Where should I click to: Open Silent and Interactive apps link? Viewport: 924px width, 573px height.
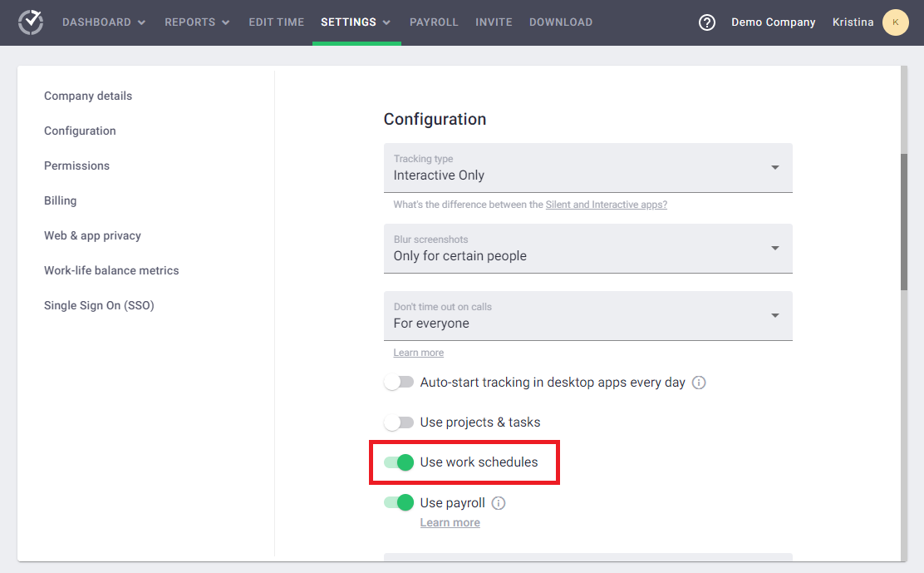coord(606,205)
